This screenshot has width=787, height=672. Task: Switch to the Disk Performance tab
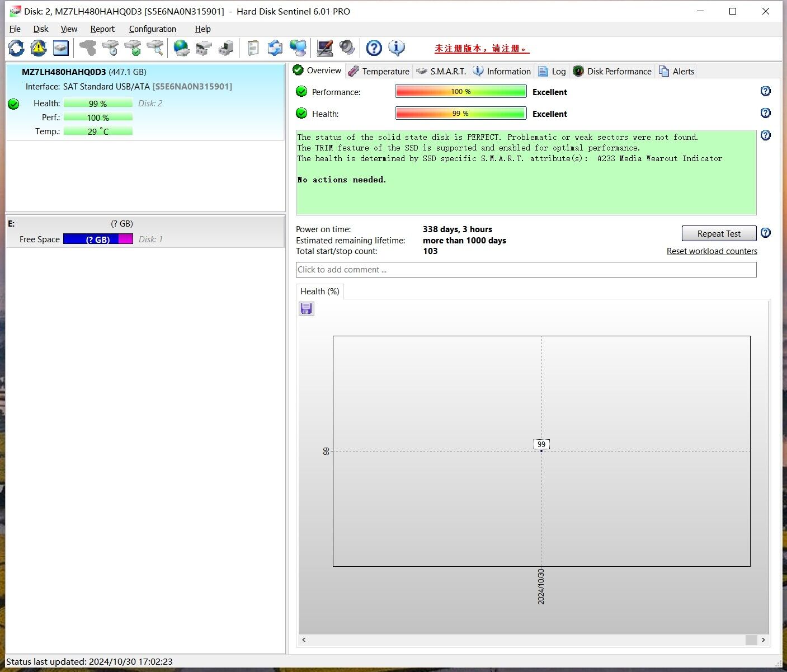pos(612,71)
